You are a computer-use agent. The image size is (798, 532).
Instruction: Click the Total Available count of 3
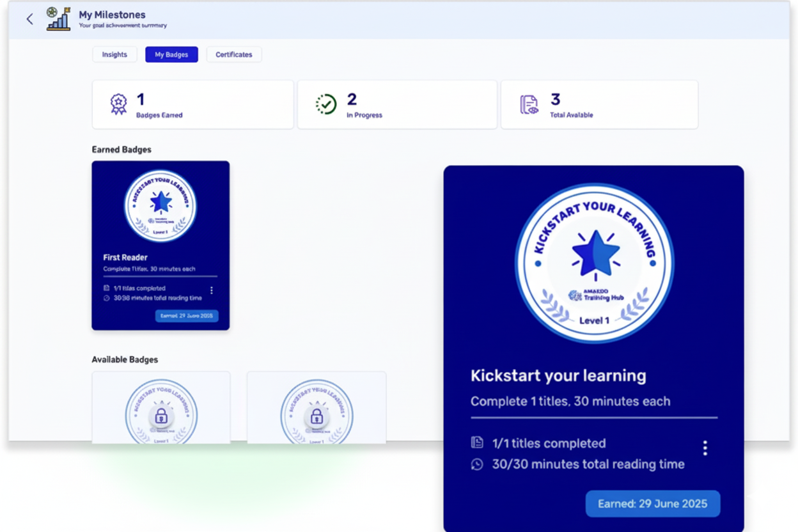[x=555, y=99]
